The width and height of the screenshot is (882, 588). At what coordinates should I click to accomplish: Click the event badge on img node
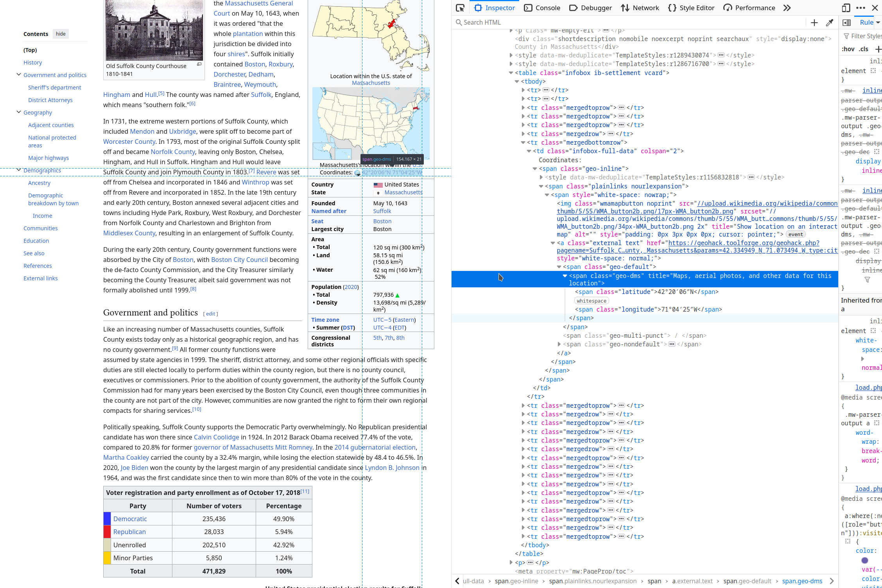coord(796,235)
